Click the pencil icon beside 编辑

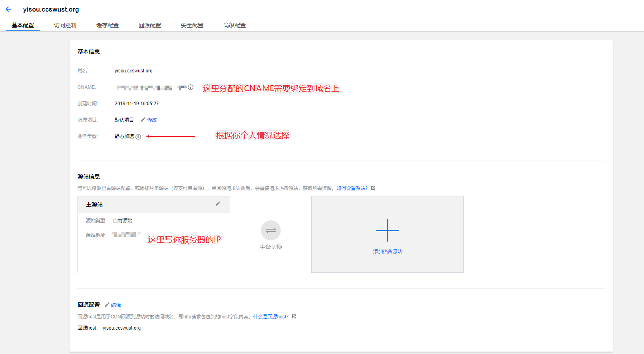pyautogui.click(x=107, y=305)
